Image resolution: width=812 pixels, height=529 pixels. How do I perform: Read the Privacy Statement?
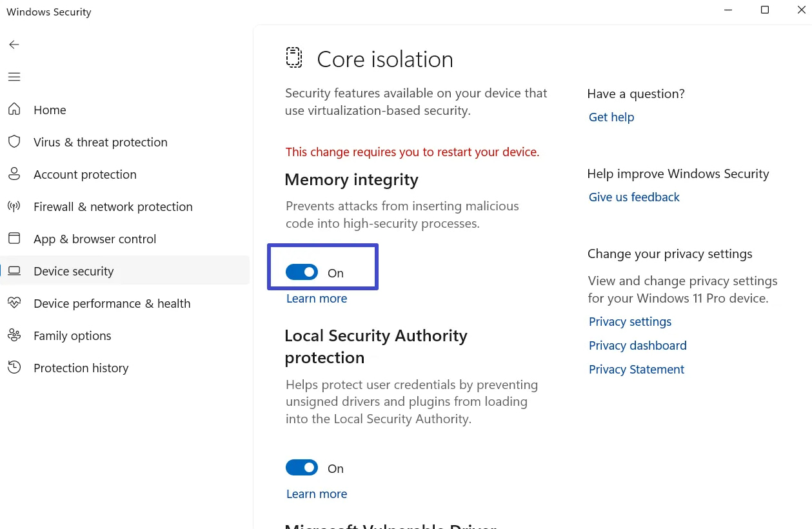[636, 369]
